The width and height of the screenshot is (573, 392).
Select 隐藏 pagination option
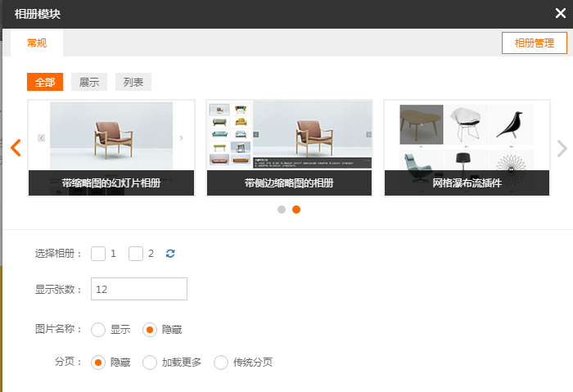coord(98,363)
